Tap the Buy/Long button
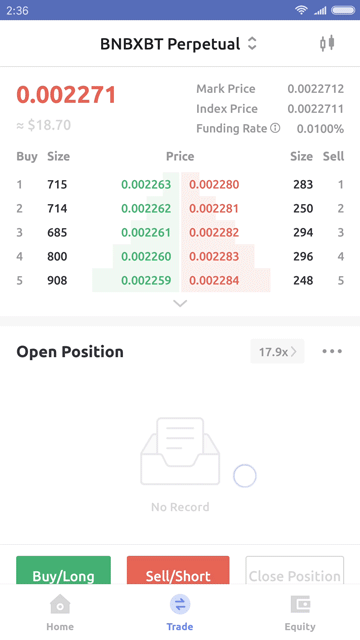 (63, 571)
